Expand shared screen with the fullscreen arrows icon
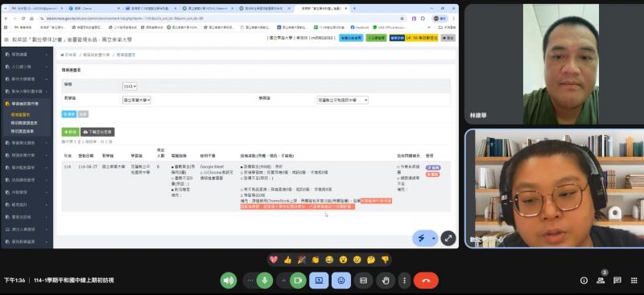This screenshot has height=295, width=644. coord(448,238)
